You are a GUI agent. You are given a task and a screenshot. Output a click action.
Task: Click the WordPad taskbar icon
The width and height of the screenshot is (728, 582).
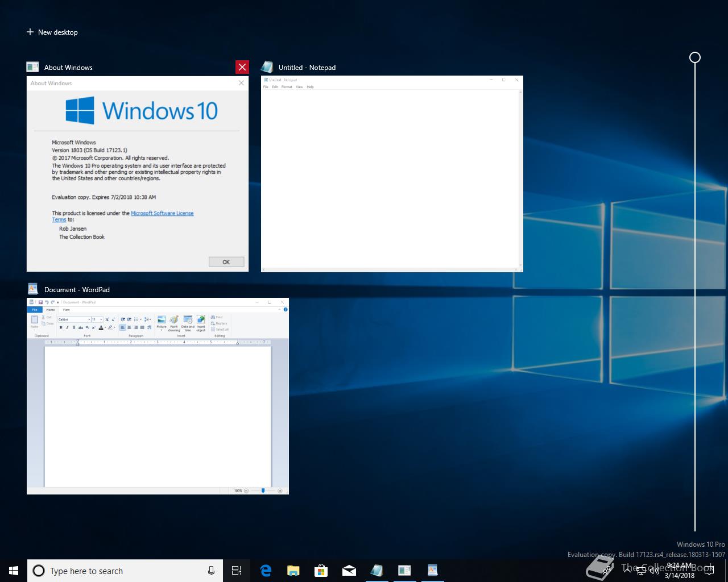tap(432, 571)
